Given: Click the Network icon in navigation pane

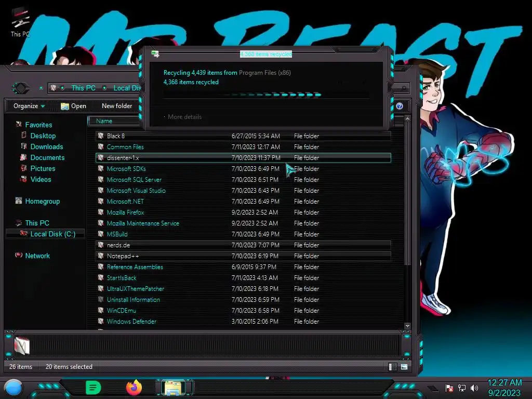Looking at the screenshot, I should pos(19,255).
